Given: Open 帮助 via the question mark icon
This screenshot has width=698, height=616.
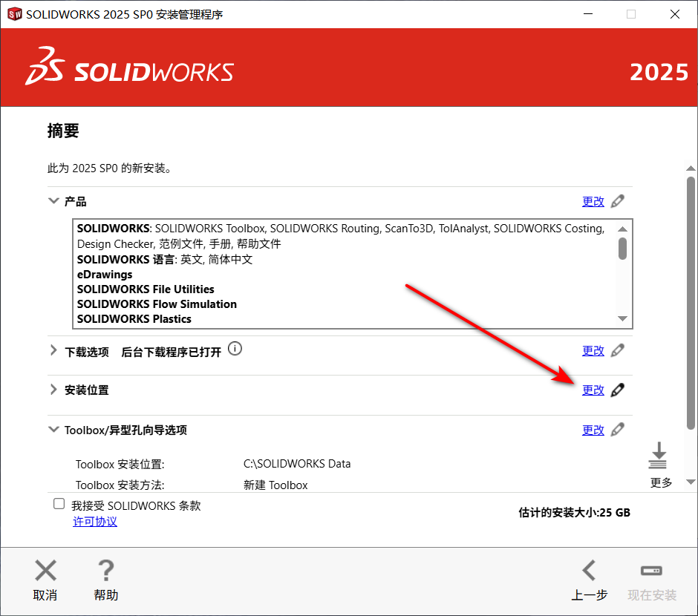Looking at the screenshot, I should pyautogui.click(x=105, y=571).
